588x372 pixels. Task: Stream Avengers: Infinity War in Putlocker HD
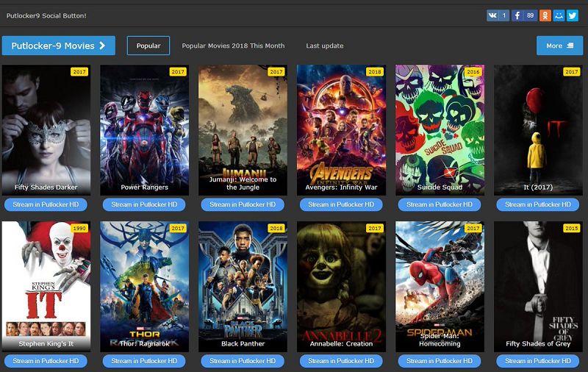pos(341,204)
